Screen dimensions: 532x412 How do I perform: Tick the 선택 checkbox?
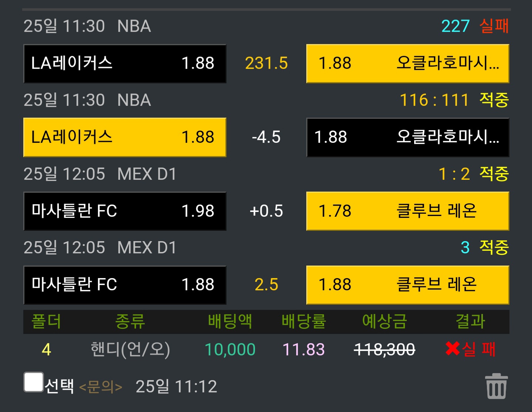pyautogui.click(x=34, y=382)
